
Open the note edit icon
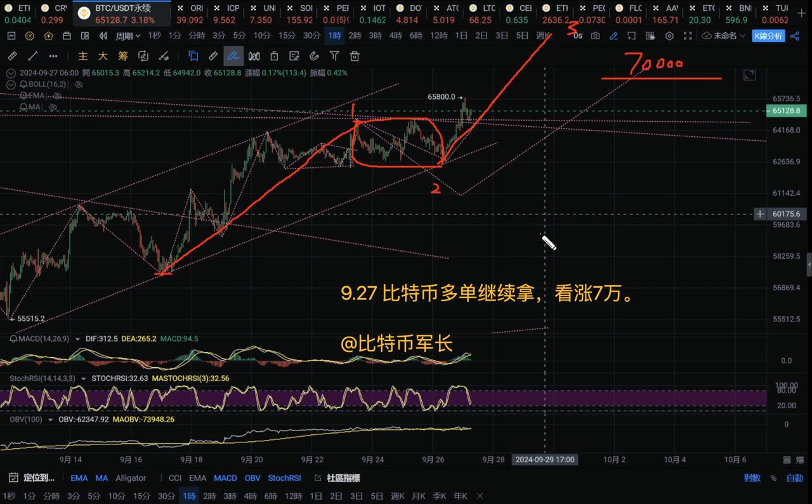tap(294, 56)
